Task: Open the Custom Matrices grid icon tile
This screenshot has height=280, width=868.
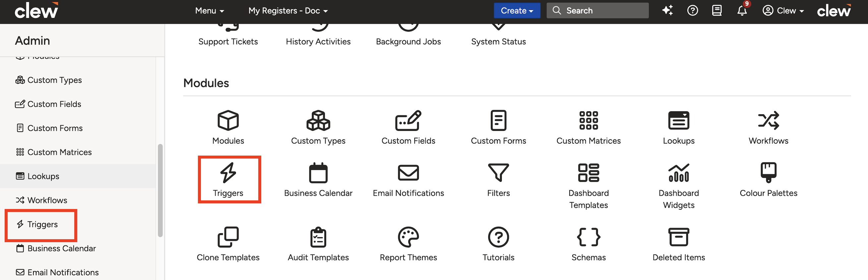Action: tap(588, 120)
